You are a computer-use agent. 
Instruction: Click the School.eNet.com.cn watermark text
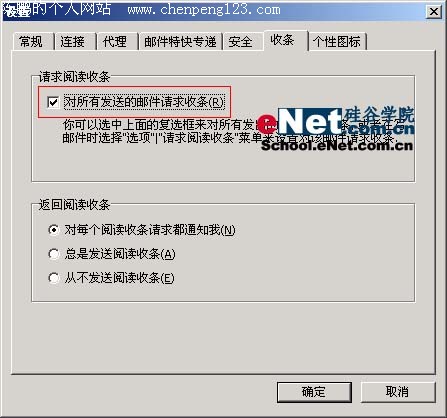pyautogui.click(x=337, y=146)
